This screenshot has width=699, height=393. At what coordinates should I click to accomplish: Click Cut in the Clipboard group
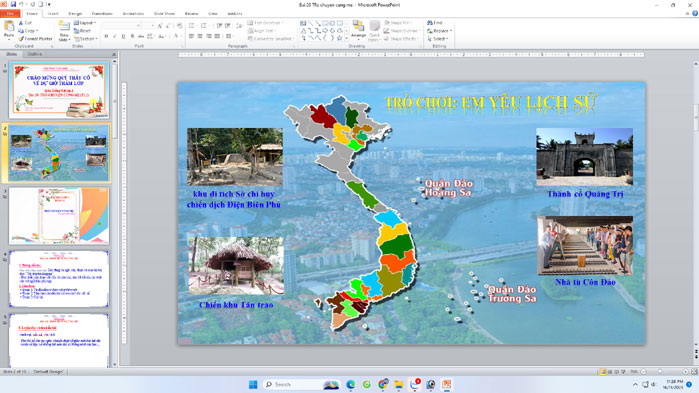[25, 23]
